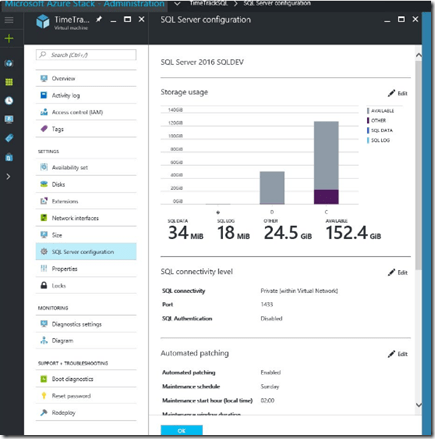The width and height of the screenshot is (435, 439).
Task: Edit SQL connectivity level section
Action: [398, 273]
